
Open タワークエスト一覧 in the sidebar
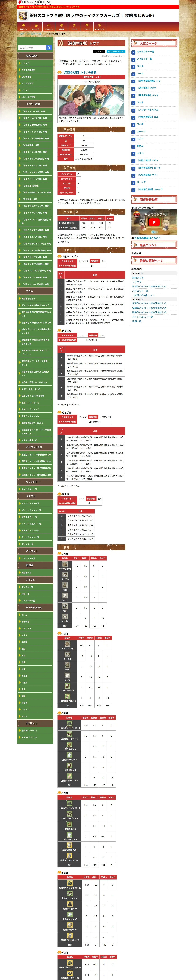(35, 537)
